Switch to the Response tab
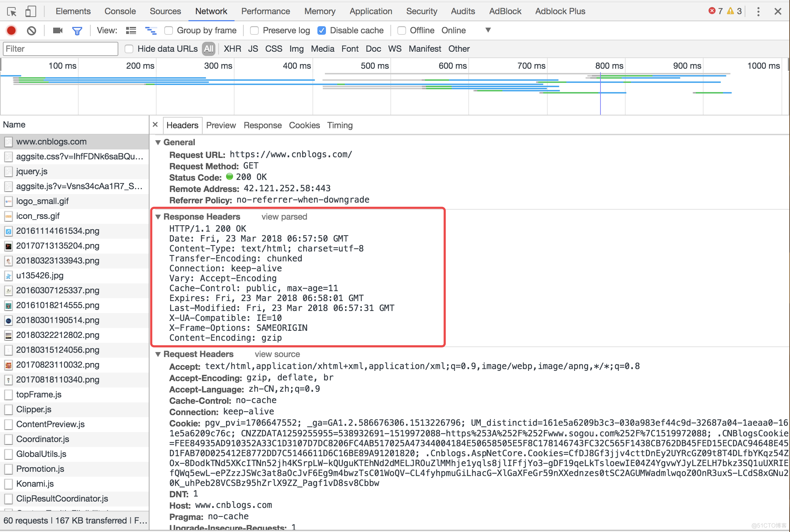 (x=262, y=125)
